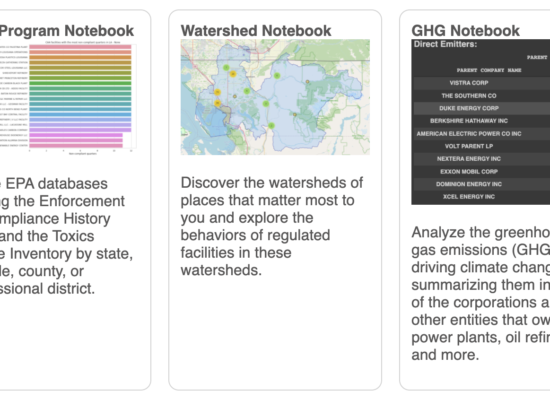
Task: Click the Direct Emitters table image
Action: 481,122
